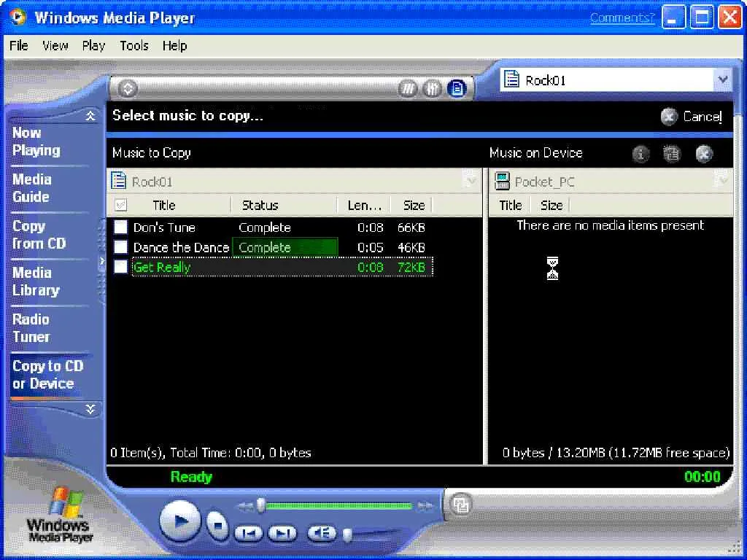Click the seek bar thumb
This screenshot has height=560, width=747.
click(260, 505)
